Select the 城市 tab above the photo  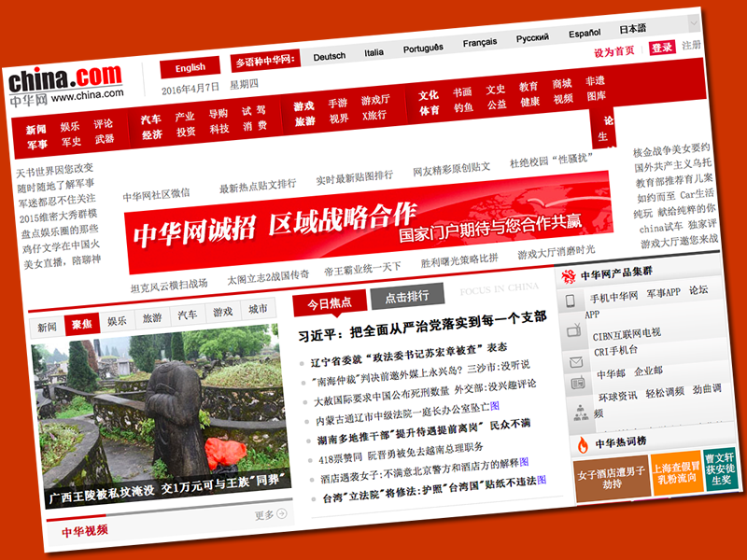click(258, 308)
